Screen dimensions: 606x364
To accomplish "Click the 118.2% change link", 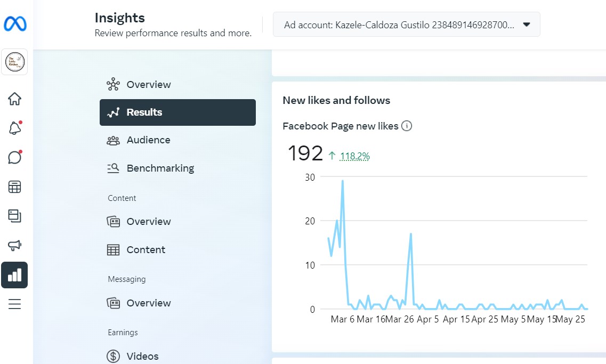I will (354, 156).
